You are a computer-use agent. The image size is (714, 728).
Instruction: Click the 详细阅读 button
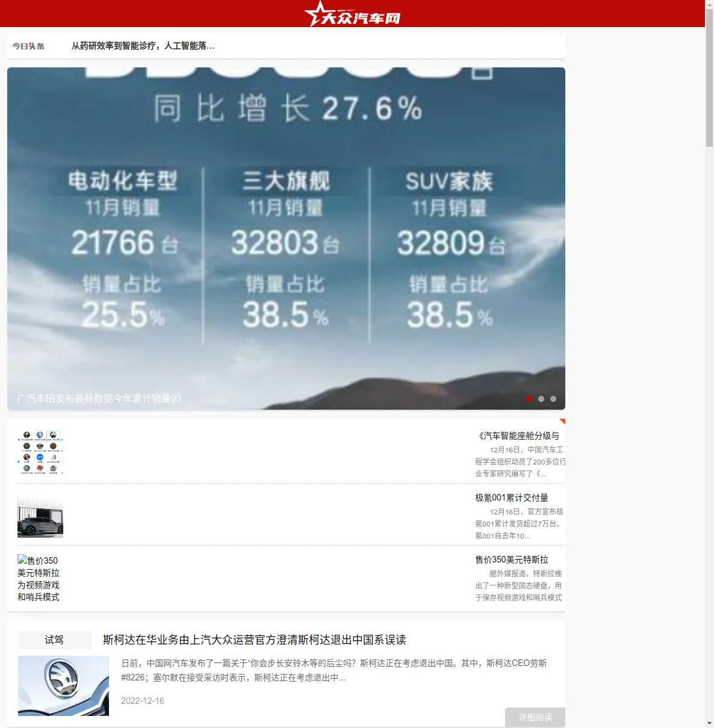pos(535,717)
